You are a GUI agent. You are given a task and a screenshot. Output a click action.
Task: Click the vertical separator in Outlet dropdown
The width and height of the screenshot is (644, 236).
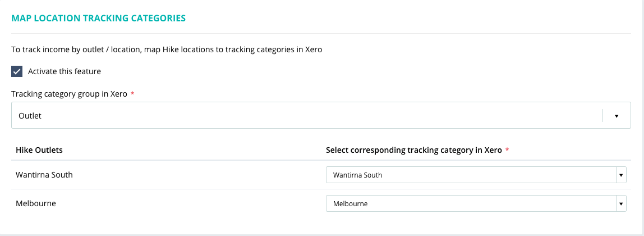tap(602, 116)
